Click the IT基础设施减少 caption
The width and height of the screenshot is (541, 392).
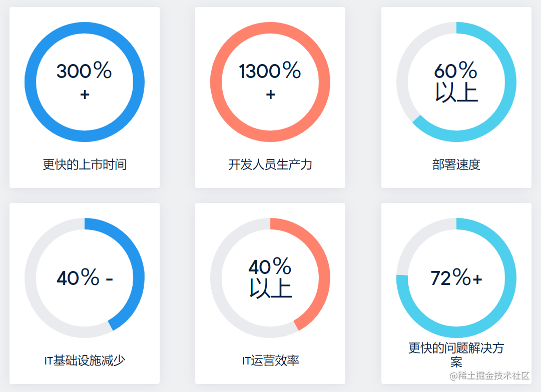(x=85, y=360)
